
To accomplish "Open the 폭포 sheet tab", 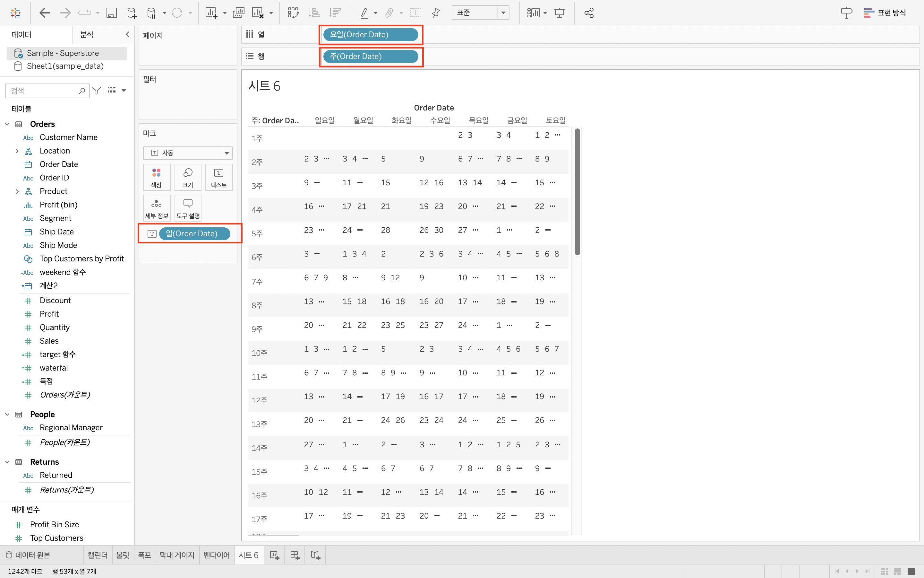I will pos(144,555).
